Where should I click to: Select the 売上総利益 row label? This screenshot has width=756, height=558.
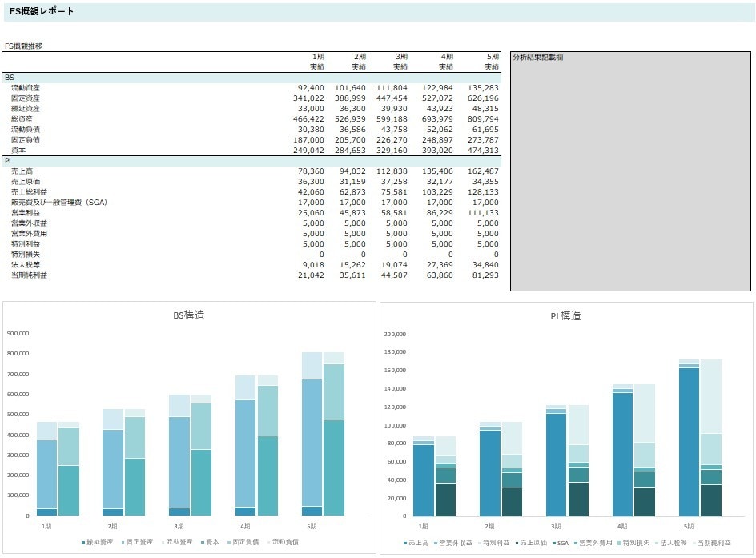30,192
